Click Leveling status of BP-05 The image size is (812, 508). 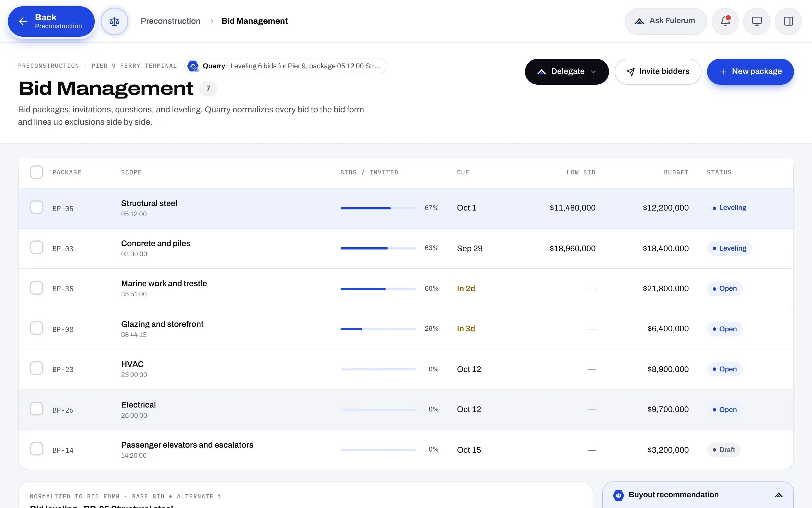(x=729, y=208)
